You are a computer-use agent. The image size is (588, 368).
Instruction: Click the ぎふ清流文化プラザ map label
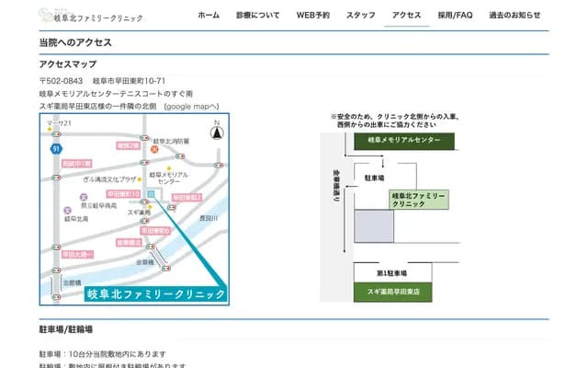109,179
